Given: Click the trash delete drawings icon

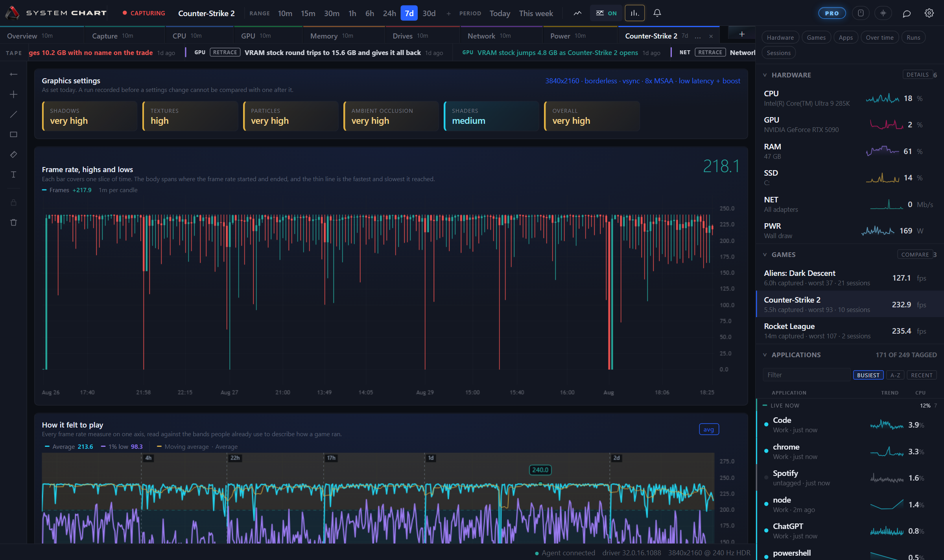Looking at the screenshot, I should (13, 222).
